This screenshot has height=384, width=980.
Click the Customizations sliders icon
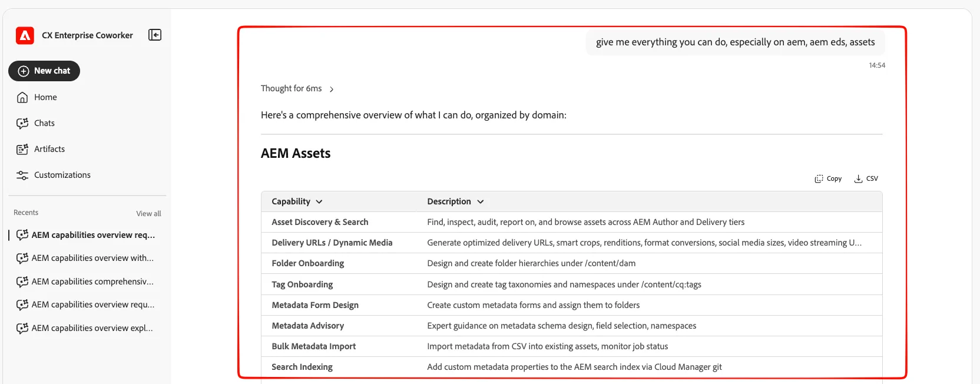coord(22,175)
